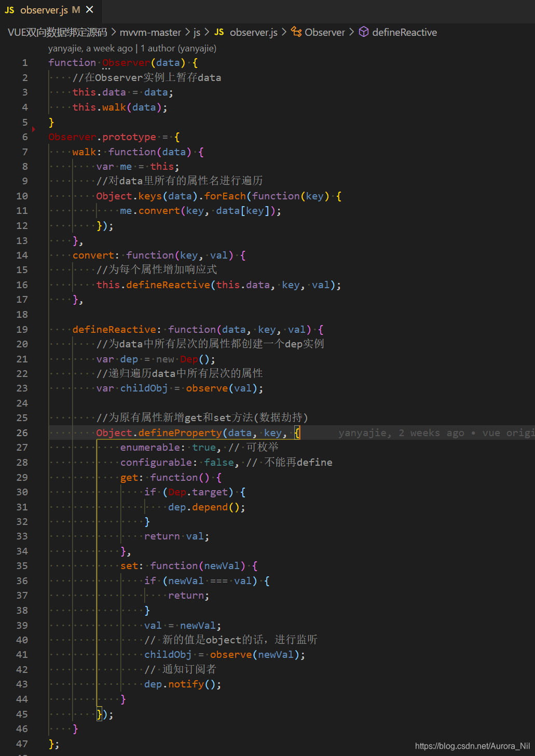Click 'forEach' on line 10
535x756 pixels.
pos(225,196)
